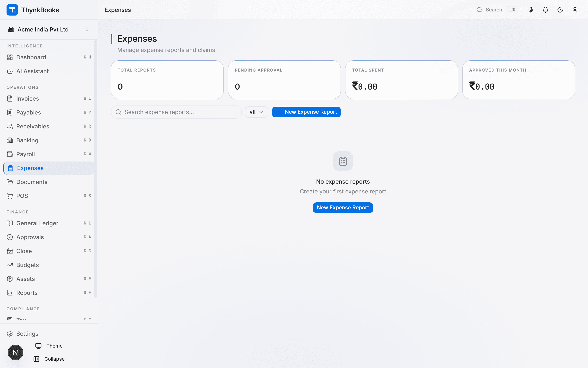Click the Total Reports stat card
Image resolution: width=588 pixels, height=368 pixels.
click(167, 80)
